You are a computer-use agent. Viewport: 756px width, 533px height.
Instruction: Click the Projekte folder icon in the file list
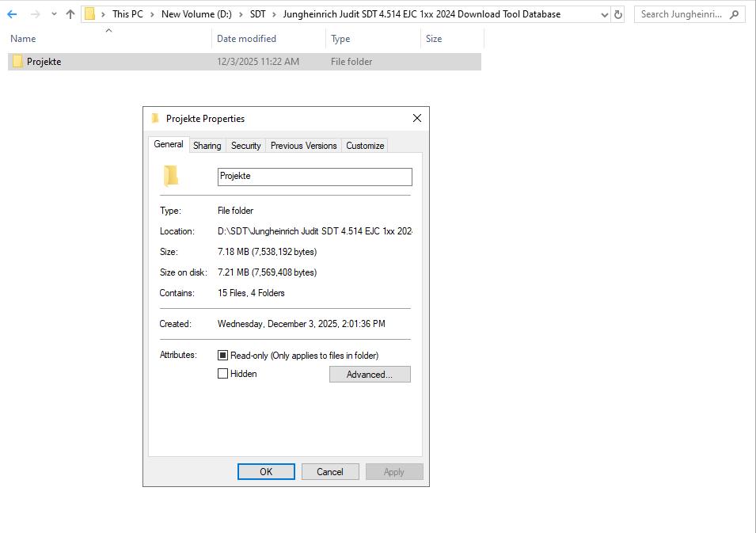pyautogui.click(x=18, y=61)
